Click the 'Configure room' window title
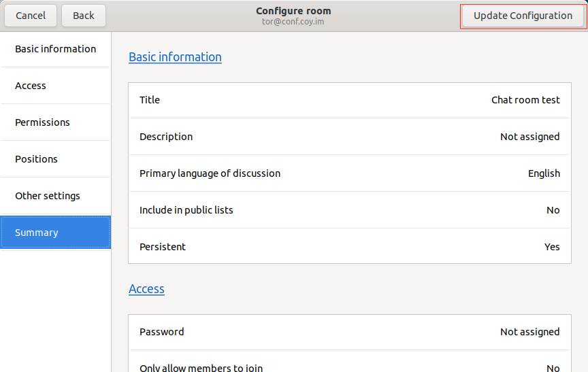 tap(293, 11)
